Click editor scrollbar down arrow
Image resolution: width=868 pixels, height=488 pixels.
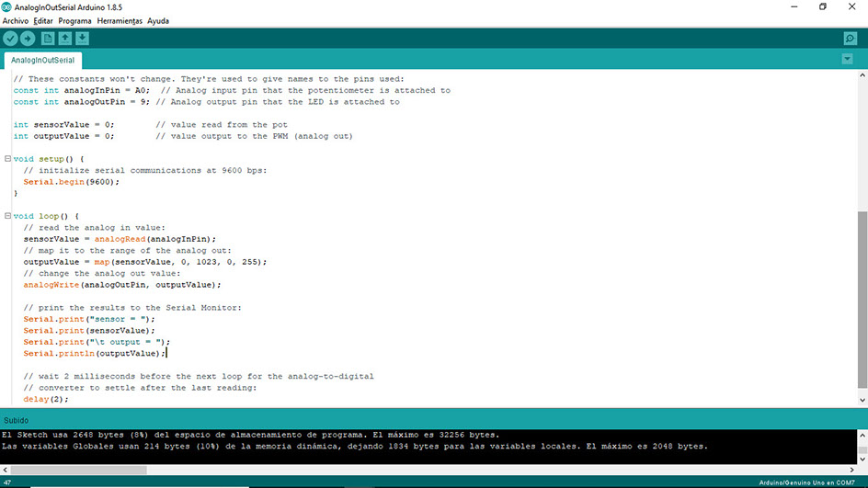(x=862, y=400)
